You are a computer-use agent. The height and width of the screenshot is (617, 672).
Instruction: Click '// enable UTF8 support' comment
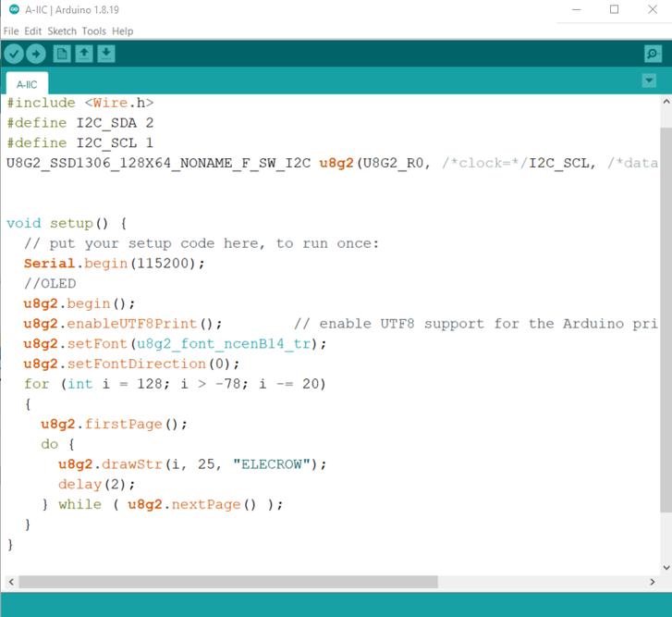476,324
